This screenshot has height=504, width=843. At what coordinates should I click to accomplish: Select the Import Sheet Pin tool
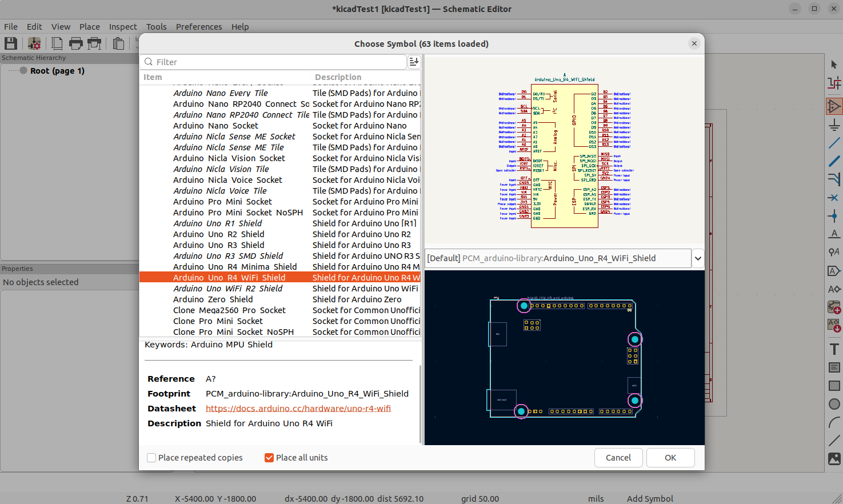pyautogui.click(x=834, y=326)
